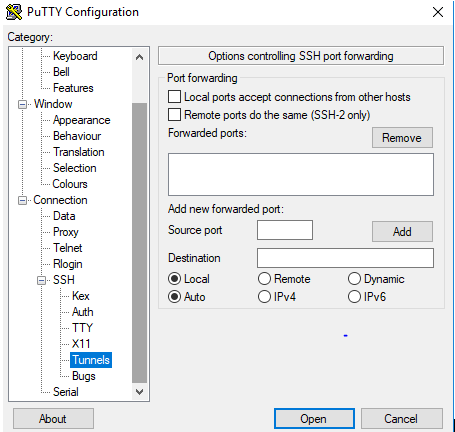Click the Add forwarded port button

(402, 231)
